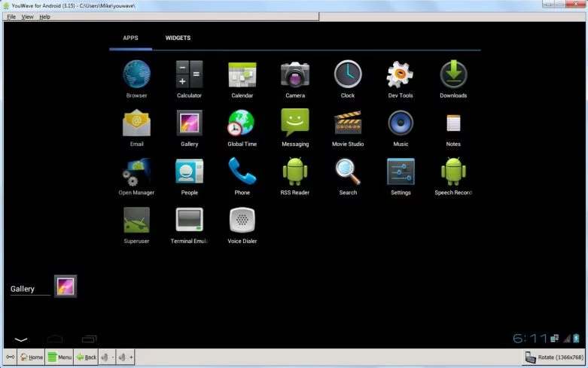Click the Gallery thumbnail at bottom left
The height and width of the screenshot is (368, 588).
[x=66, y=286]
